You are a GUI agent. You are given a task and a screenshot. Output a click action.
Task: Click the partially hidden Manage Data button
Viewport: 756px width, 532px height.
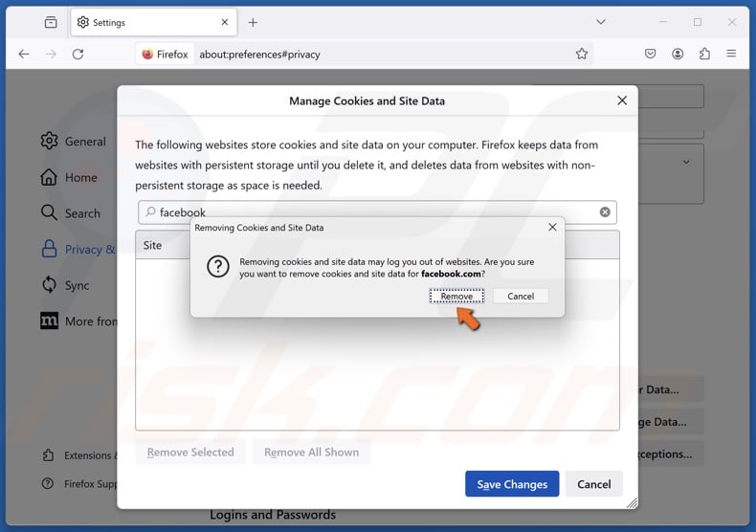click(671, 422)
